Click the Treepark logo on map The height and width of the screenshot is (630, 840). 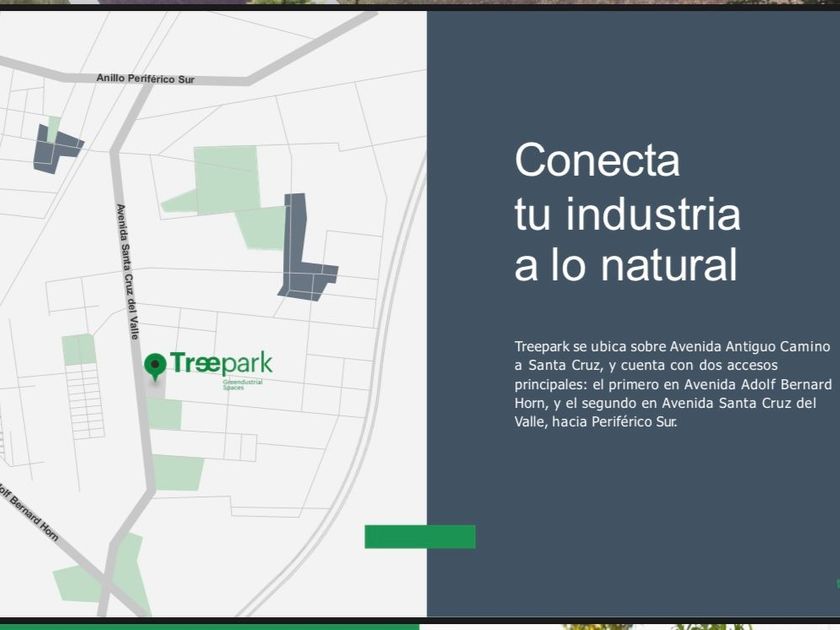pos(221,363)
